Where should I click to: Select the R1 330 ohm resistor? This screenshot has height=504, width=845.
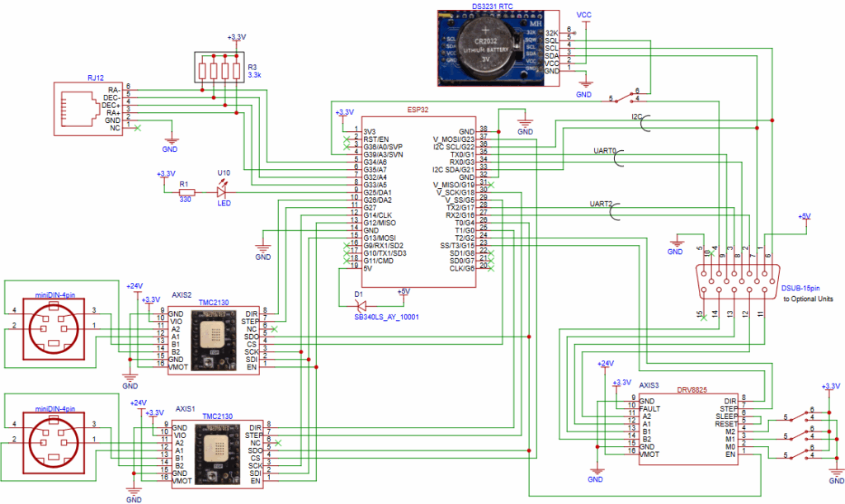tap(186, 192)
